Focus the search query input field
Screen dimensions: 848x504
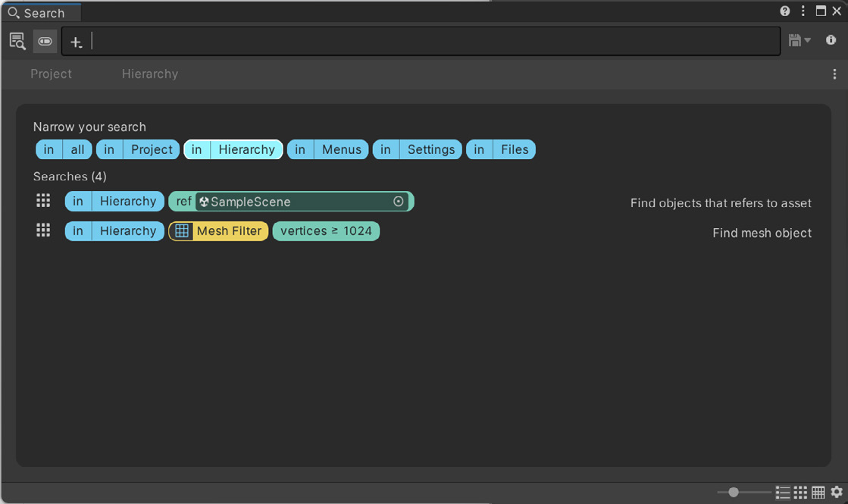(x=421, y=41)
